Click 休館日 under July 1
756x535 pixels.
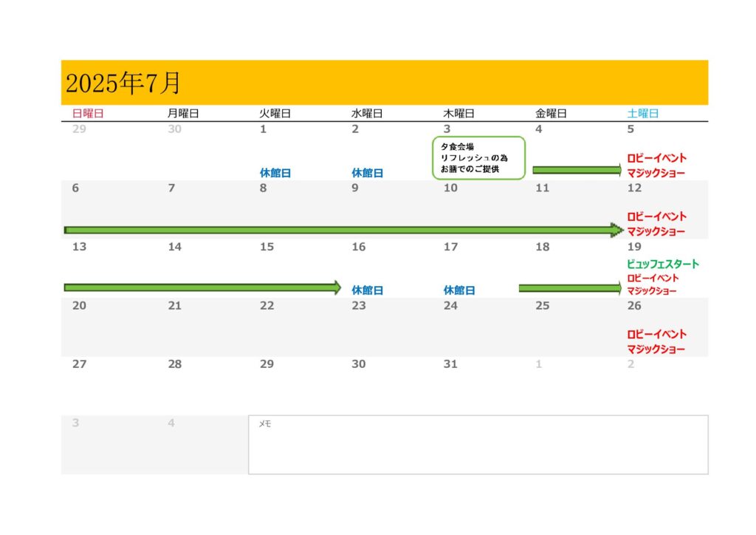[x=275, y=173]
